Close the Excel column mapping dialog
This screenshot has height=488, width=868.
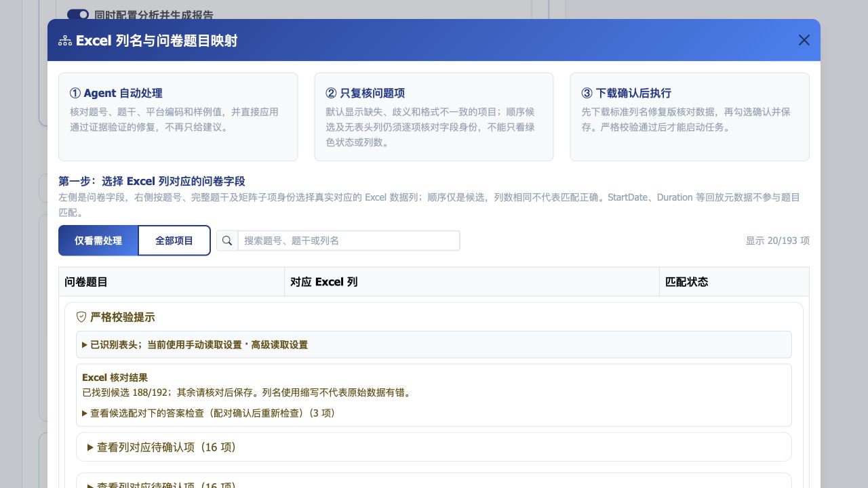click(x=804, y=40)
